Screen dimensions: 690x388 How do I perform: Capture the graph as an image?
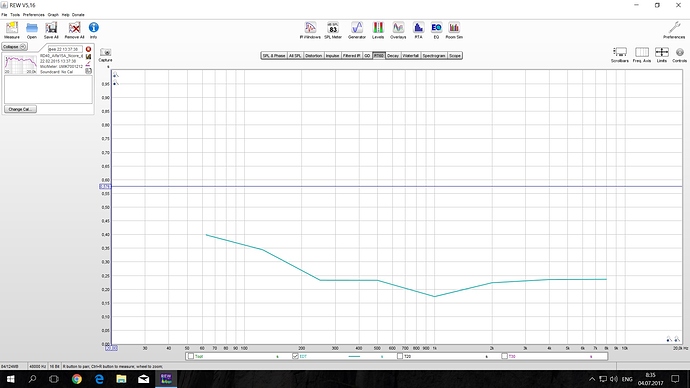click(106, 55)
